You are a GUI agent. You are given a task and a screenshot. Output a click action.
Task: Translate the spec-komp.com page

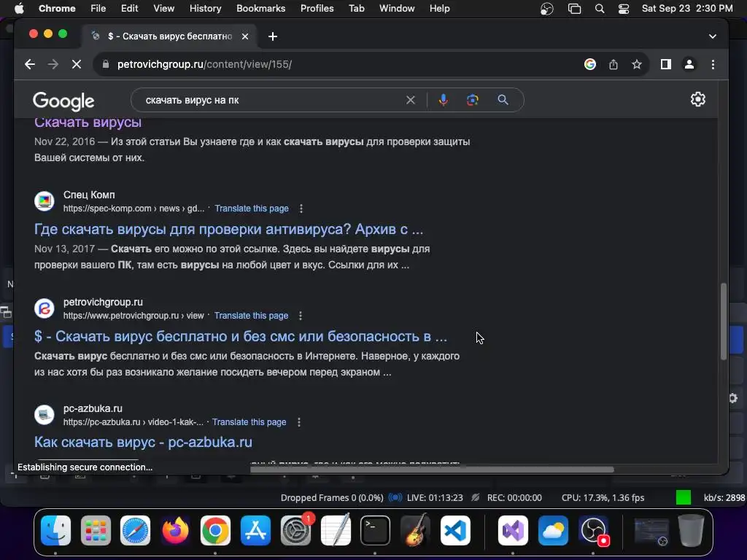coord(252,209)
